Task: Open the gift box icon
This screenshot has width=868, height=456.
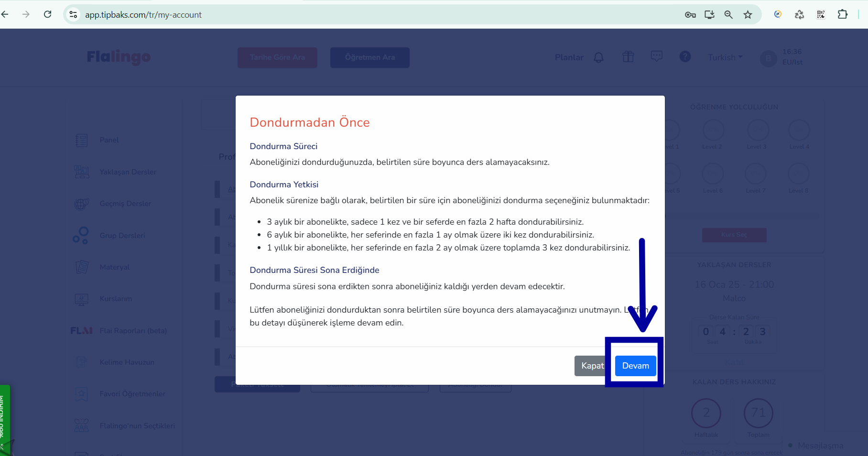Action: click(628, 57)
